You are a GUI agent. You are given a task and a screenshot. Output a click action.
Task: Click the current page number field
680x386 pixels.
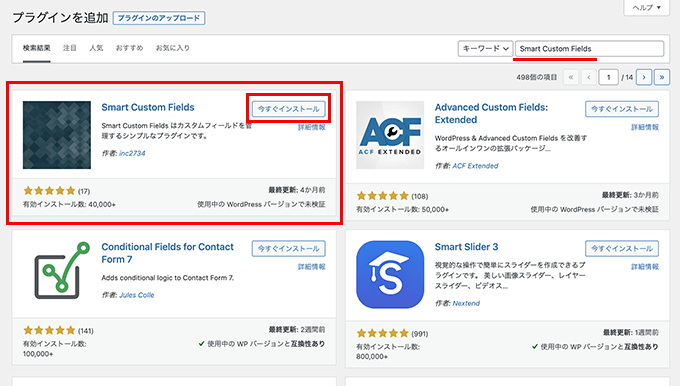coord(608,77)
